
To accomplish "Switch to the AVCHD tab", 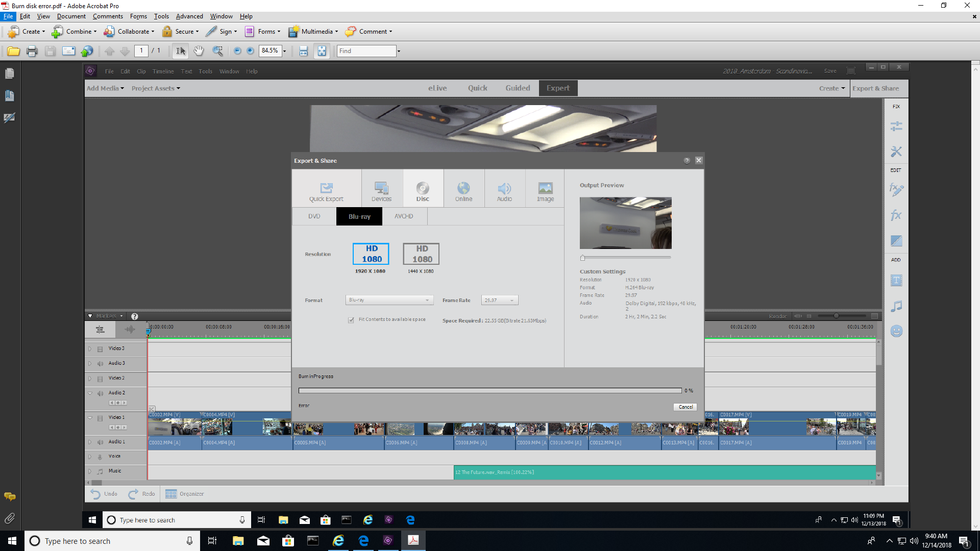I will pos(404,216).
